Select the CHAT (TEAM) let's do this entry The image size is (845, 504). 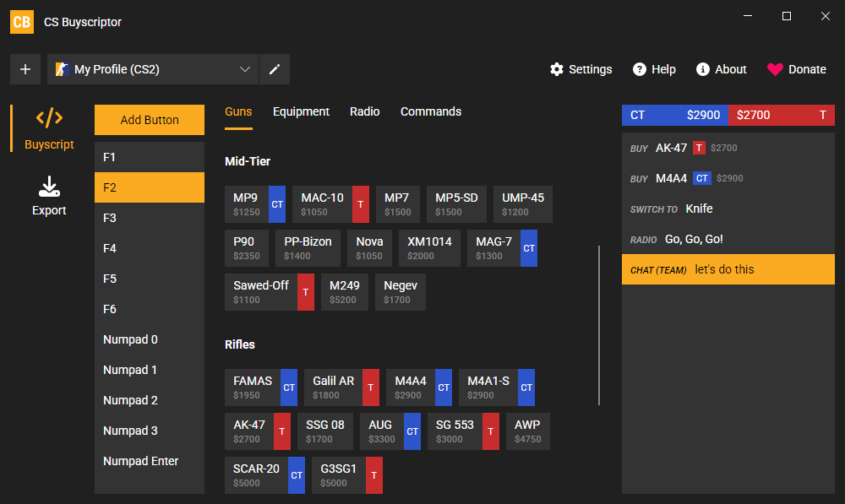tap(728, 269)
